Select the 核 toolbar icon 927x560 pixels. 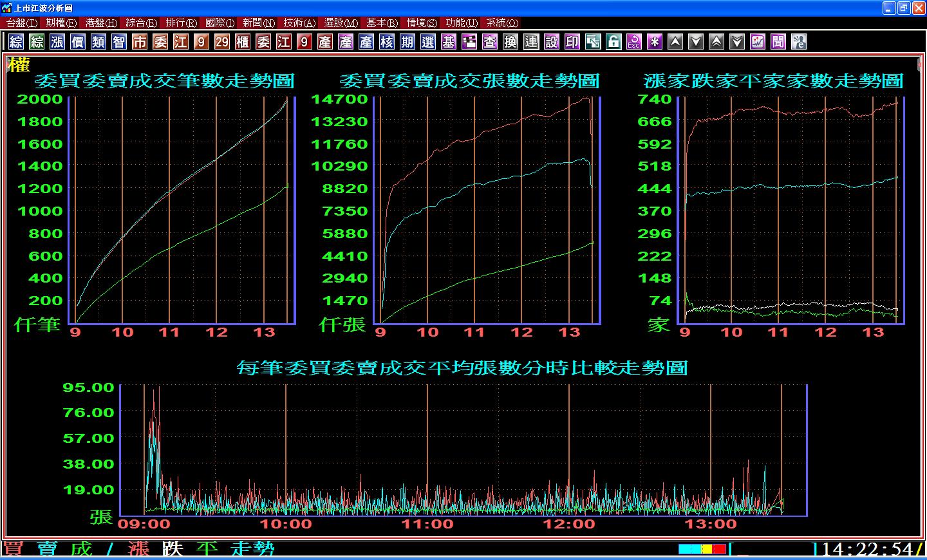tap(387, 42)
